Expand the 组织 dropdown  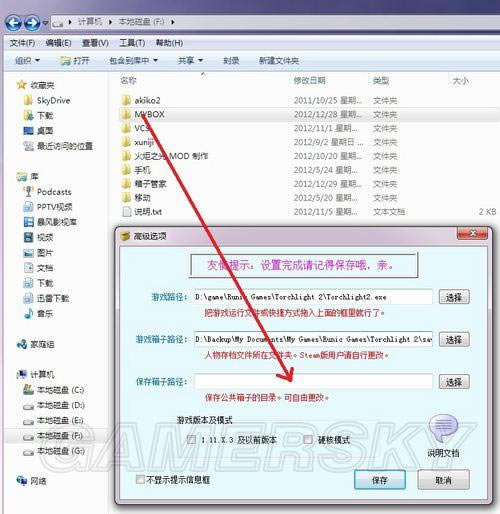[27, 61]
